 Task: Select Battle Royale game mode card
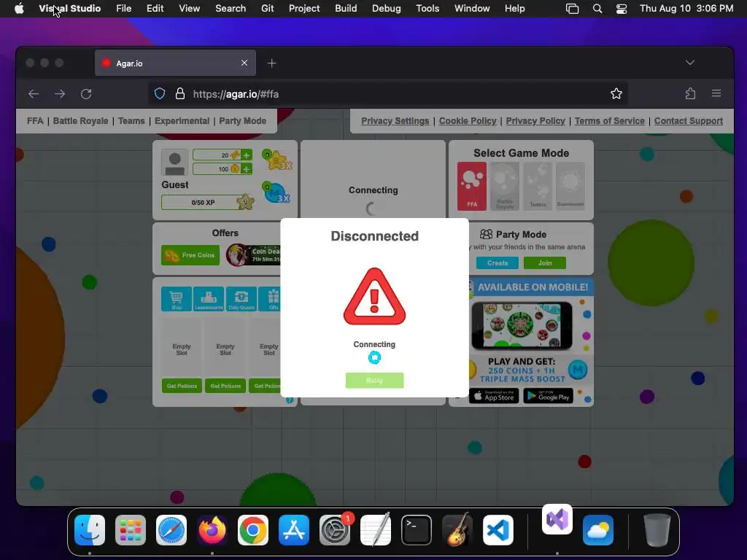coord(505,186)
